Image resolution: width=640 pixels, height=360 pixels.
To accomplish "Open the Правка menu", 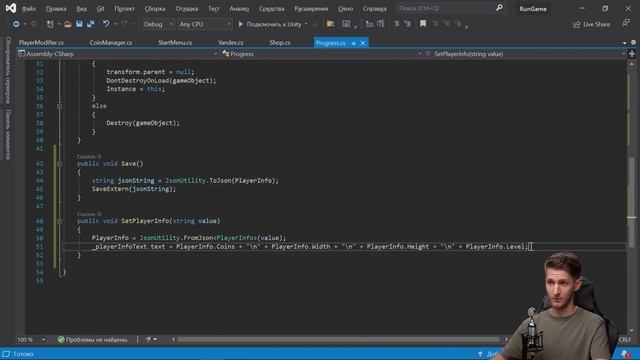I will pos(56,9).
